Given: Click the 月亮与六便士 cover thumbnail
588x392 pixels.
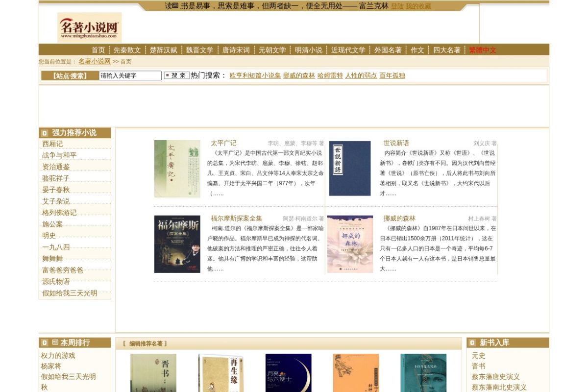Looking at the screenshot, I should click(289, 373).
